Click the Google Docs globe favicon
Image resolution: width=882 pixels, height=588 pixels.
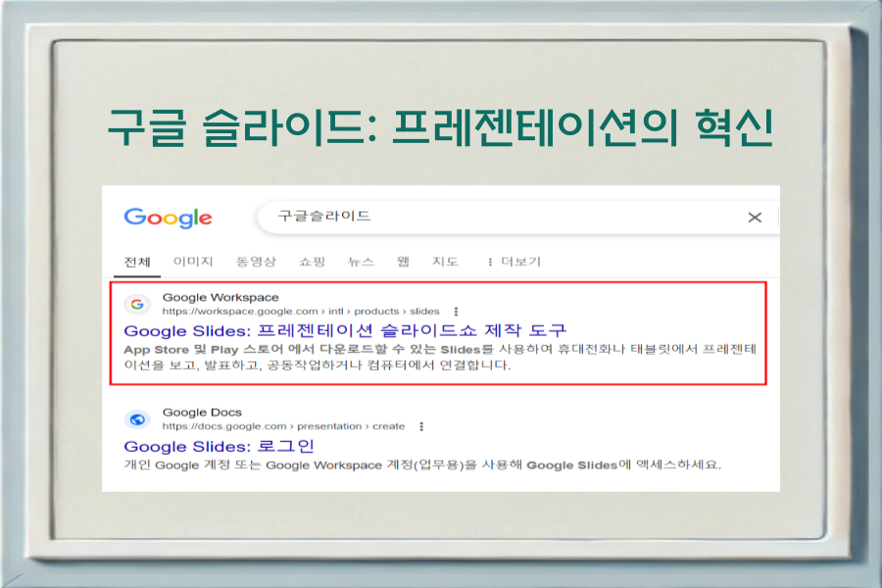[137, 419]
